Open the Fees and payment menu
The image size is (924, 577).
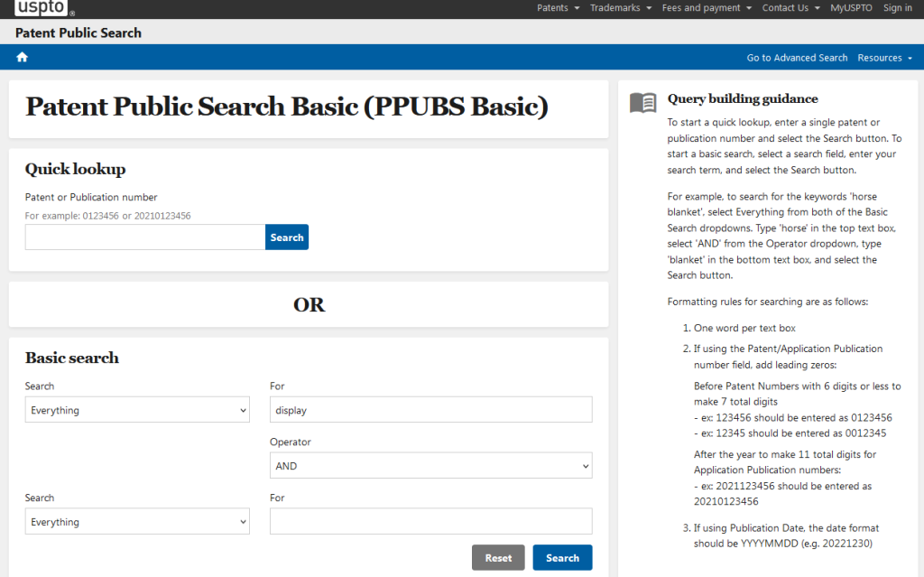click(x=707, y=7)
